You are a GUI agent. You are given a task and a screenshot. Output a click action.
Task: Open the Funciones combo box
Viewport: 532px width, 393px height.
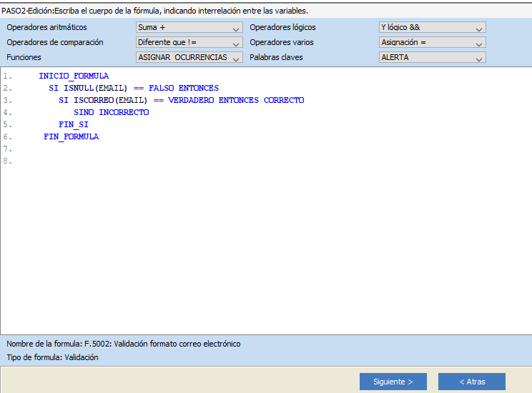(189, 58)
